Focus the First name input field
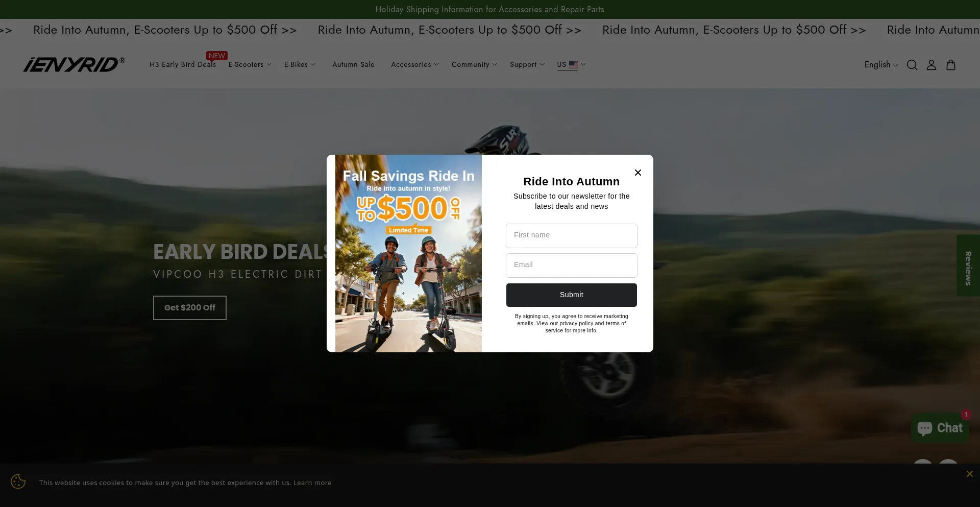Image resolution: width=980 pixels, height=507 pixels. coord(571,235)
